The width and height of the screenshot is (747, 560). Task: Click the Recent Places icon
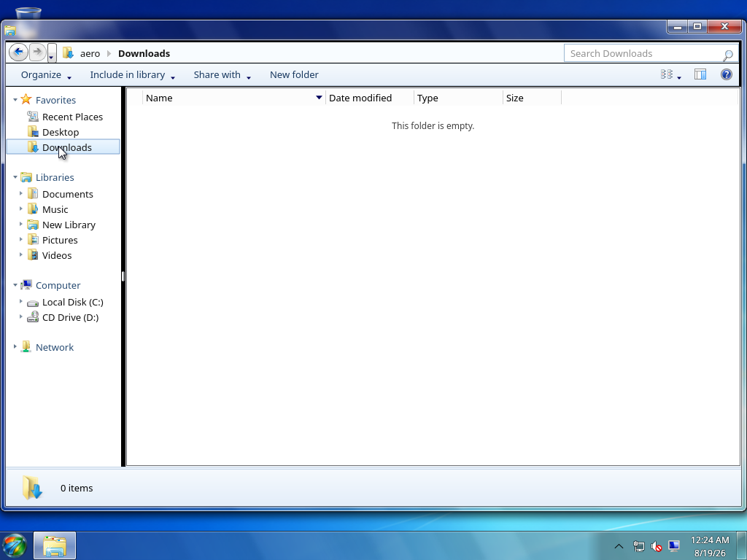tap(33, 116)
